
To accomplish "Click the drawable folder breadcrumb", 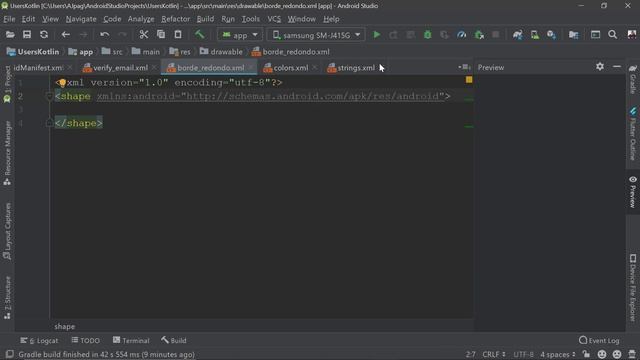I will (221, 52).
